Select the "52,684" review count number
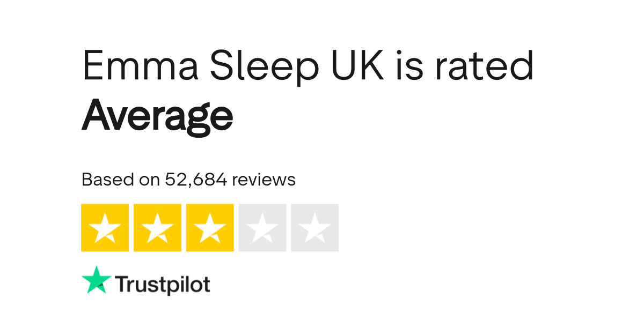Viewport: 644px width, 336px height. [196, 180]
